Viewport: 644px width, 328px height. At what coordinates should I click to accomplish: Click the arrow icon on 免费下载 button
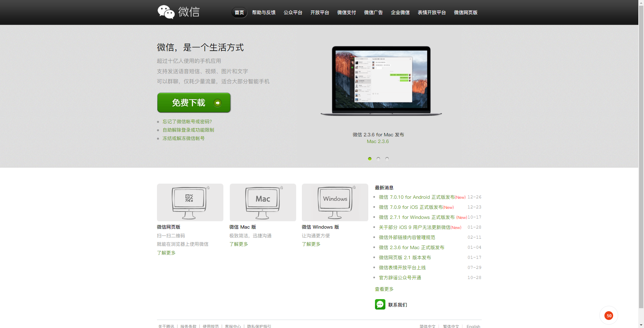[x=218, y=103]
